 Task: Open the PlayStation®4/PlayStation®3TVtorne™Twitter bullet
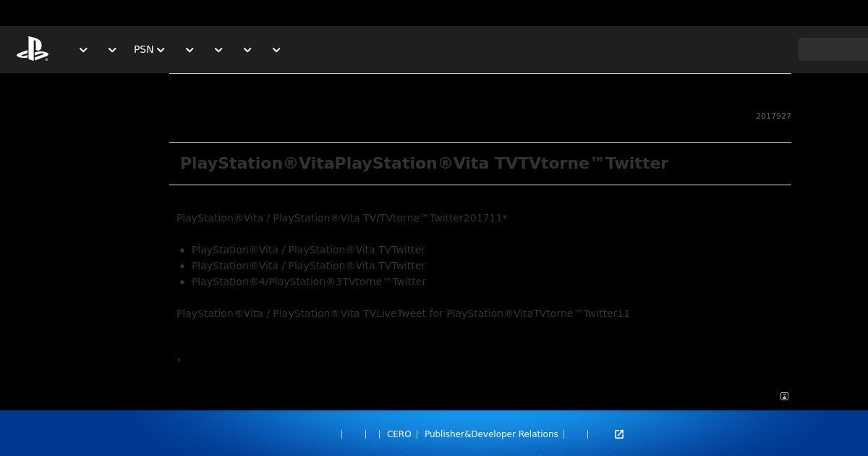tap(309, 282)
